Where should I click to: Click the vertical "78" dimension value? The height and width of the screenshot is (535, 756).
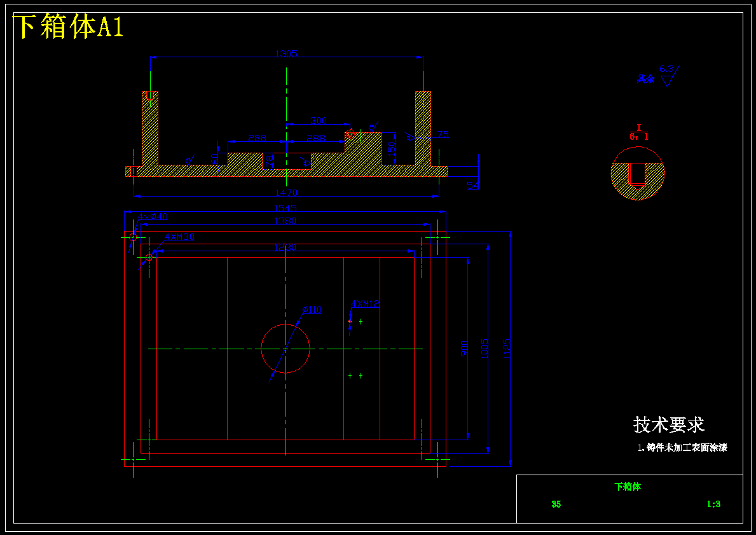tap(270, 160)
